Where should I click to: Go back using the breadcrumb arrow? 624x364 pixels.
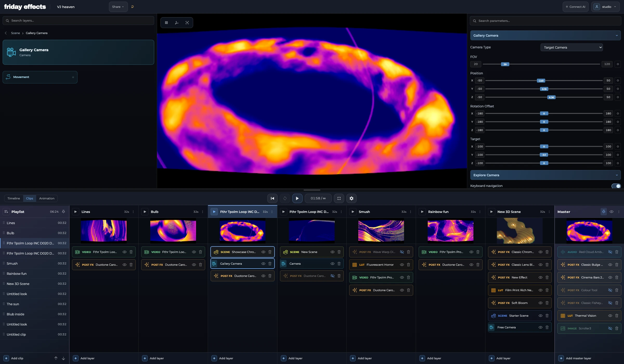pyautogui.click(x=6, y=33)
